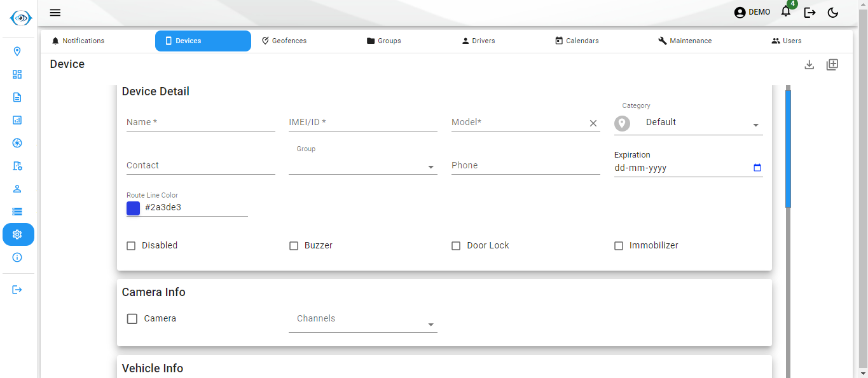The height and width of the screenshot is (378, 868).
Task: Enable the Camera checkbox
Action: pos(132,318)
